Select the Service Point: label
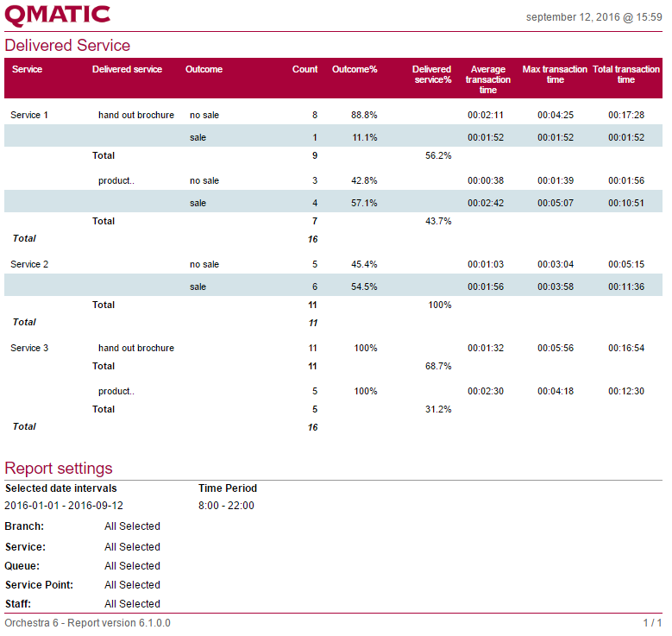Viewport: 672px width, 636px height. coord(39,585)
